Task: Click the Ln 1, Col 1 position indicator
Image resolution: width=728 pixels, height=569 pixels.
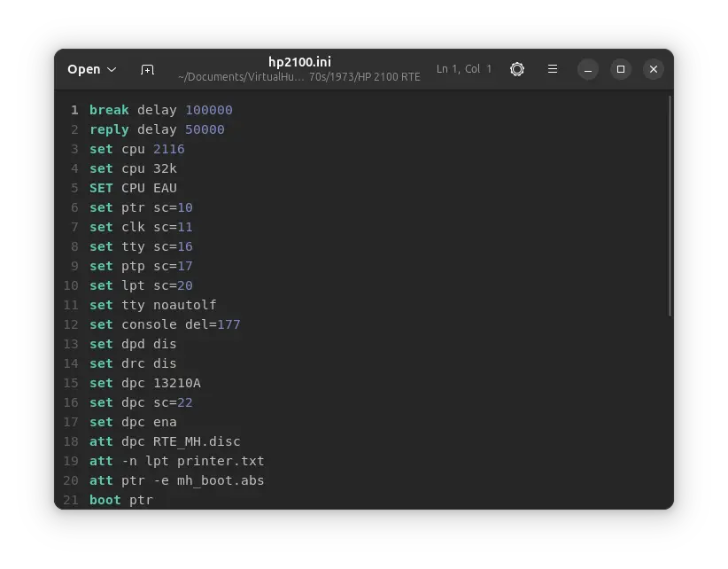Action: 464,69
